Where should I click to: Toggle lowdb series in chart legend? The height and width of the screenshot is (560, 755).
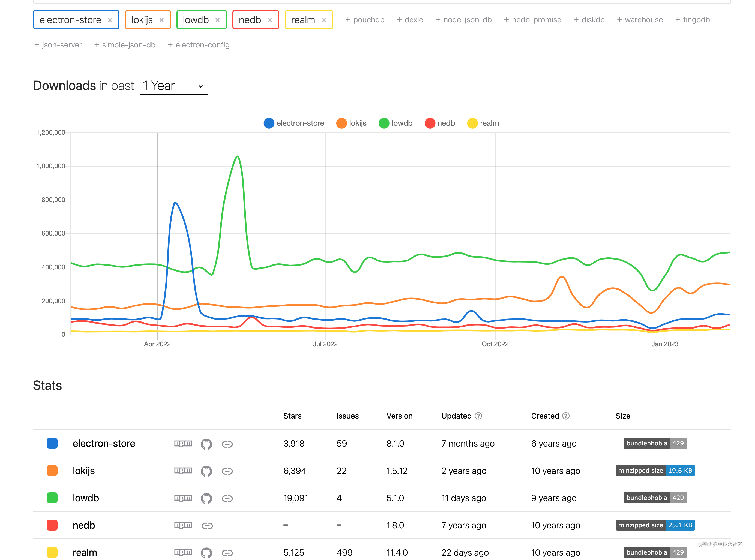pyautogui.click(x=396, y=124)
